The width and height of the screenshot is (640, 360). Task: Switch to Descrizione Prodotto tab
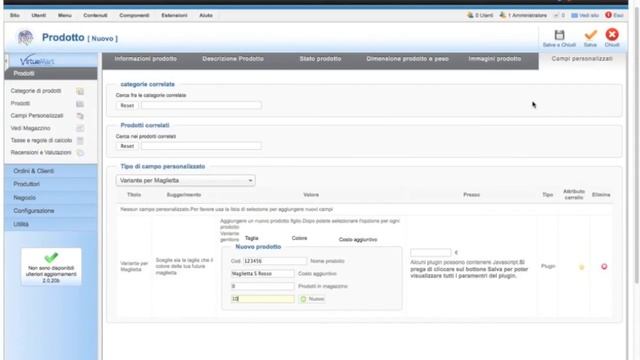click(x=233, y=59)
